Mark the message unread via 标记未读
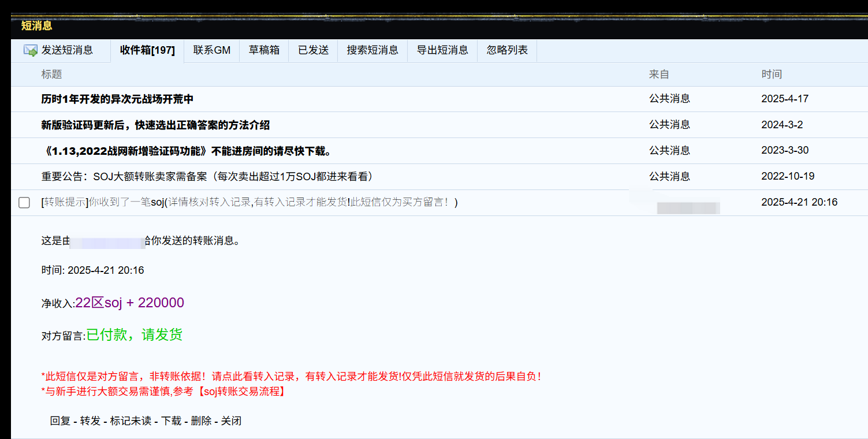Image resolution: width=868 pixels, height=439 pixels. pos(131,421)
